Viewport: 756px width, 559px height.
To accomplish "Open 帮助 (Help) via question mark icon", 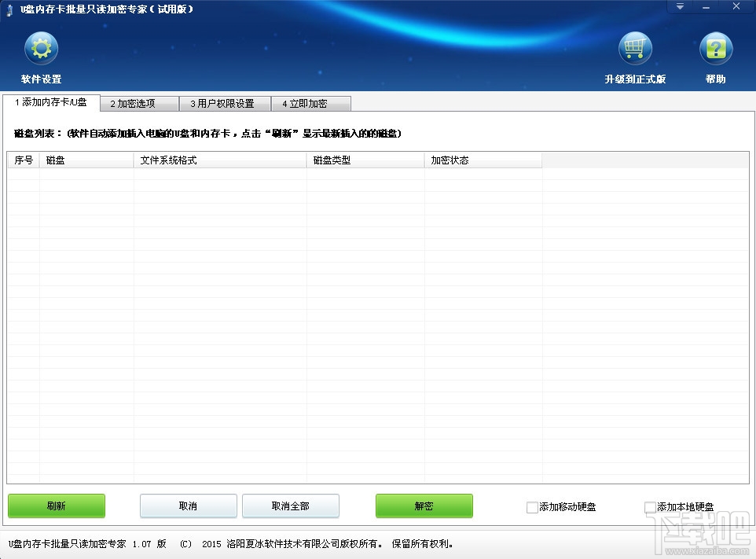I will coord(714,50).
